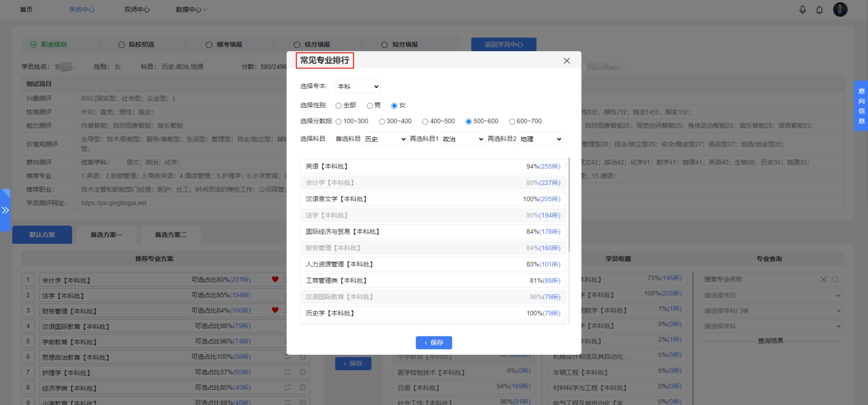Open the 请选择学科 dropdown
This screenshot has height=405, width=868.
(771, 326)
